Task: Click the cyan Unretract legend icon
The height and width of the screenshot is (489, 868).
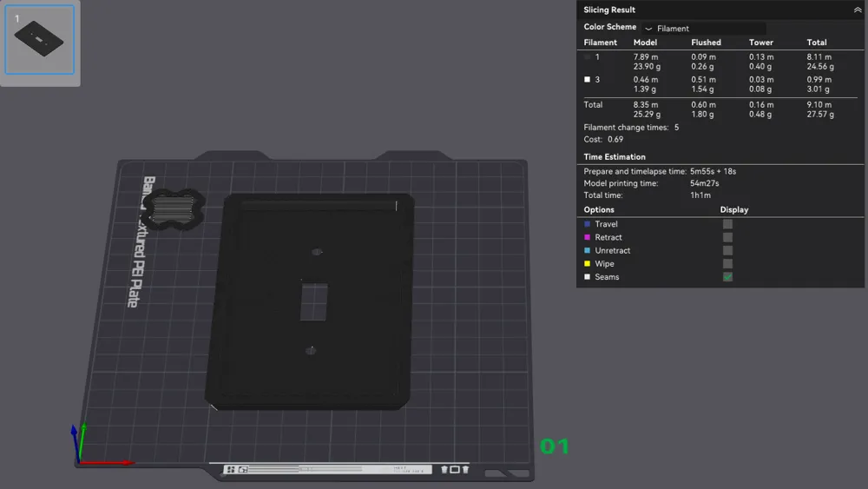Action: [588, 251]
